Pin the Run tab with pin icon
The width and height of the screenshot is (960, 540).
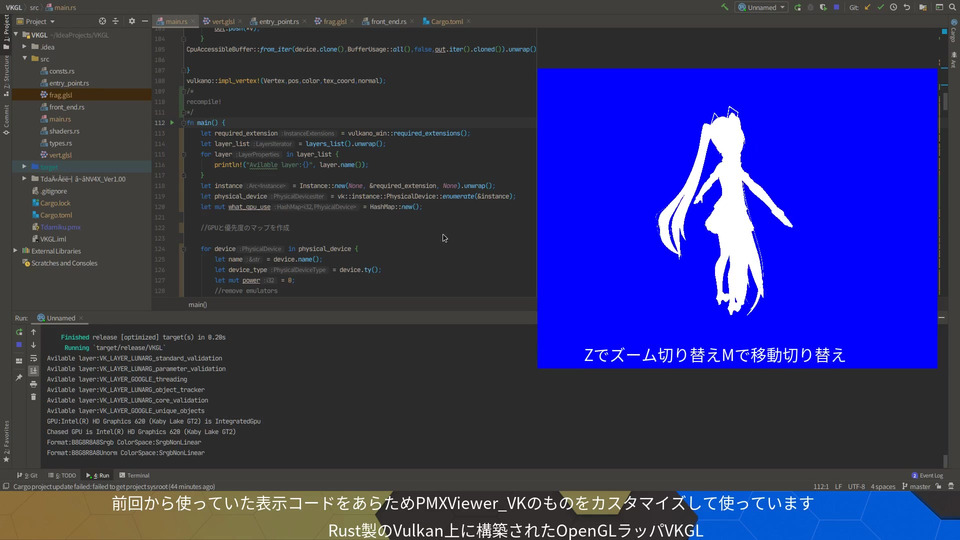click(x=19, y=377)
